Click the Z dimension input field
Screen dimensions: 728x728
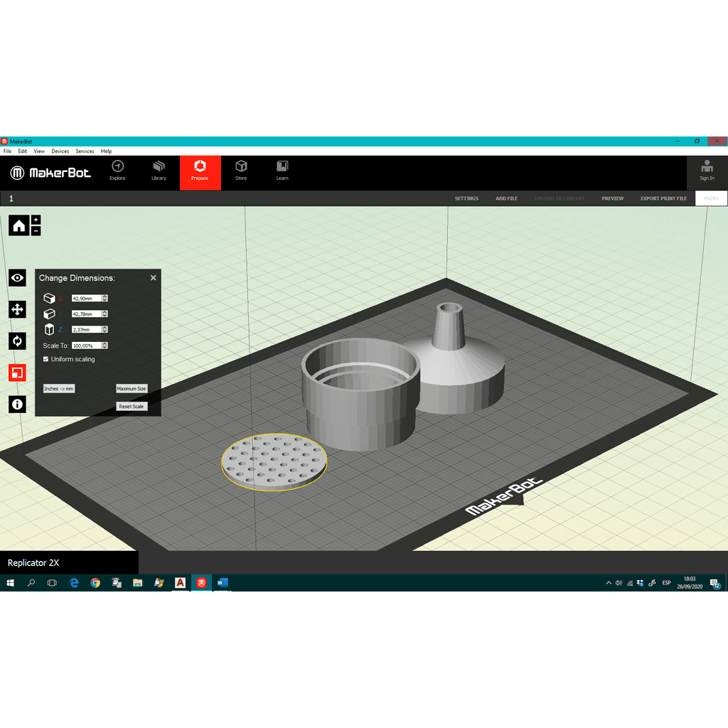pyautogui.click(x=86, y=329)
